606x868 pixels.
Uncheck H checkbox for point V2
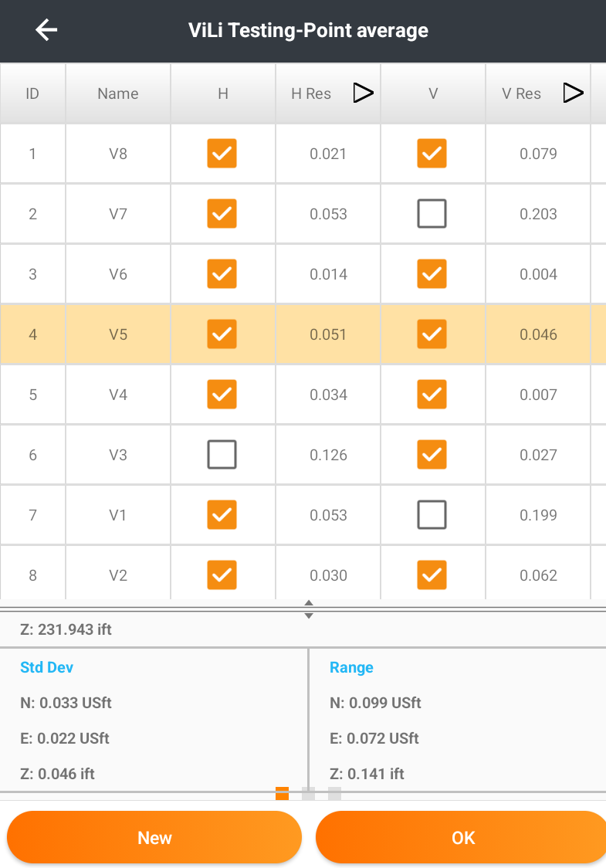pyautogui.click(x=222, y=575)
